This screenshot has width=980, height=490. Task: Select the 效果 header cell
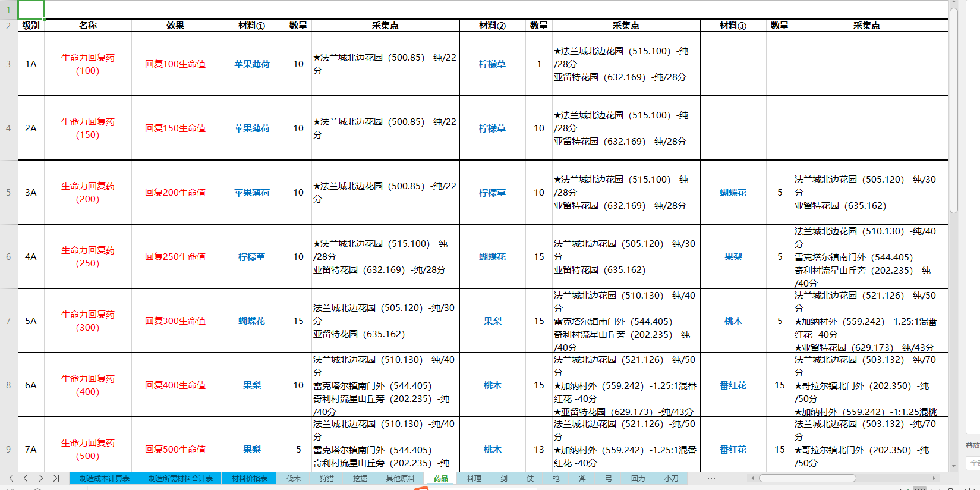coord(175,26)
